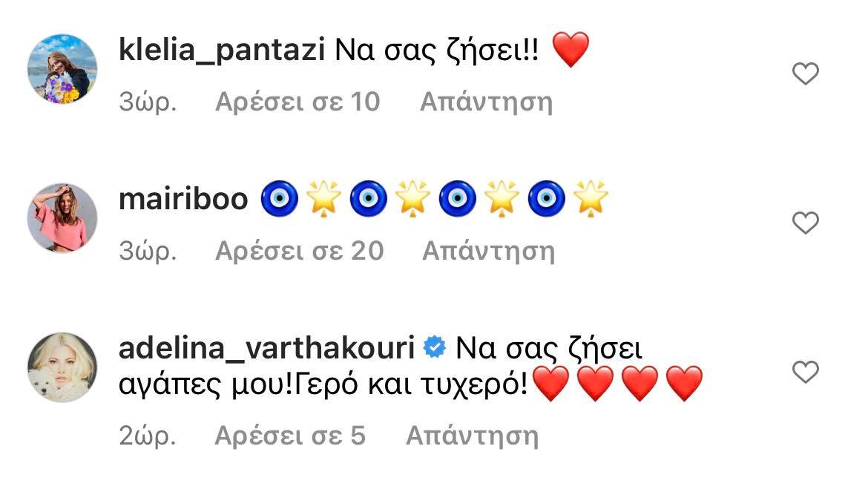The height and width of the screenshot is (495, 868).
Task: Click the verified badge next to adelina_varthakouri
Action: (x=435, y=348)
